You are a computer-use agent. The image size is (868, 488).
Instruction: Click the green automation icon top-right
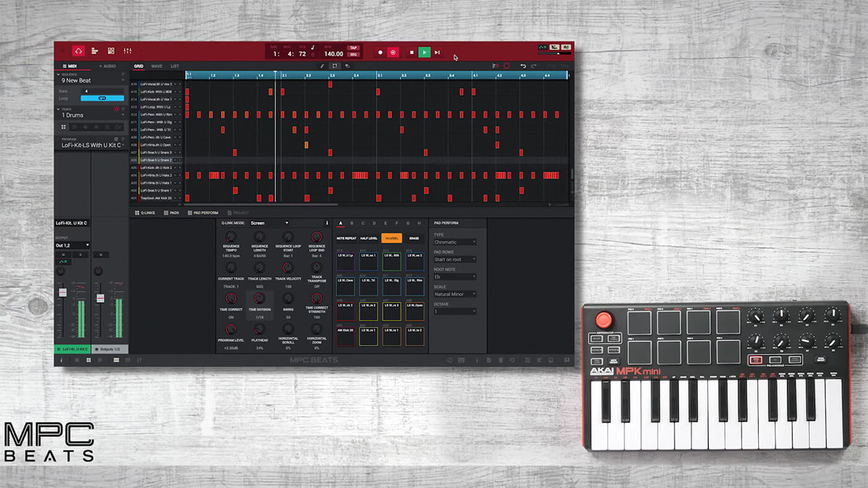pos(542,47)
